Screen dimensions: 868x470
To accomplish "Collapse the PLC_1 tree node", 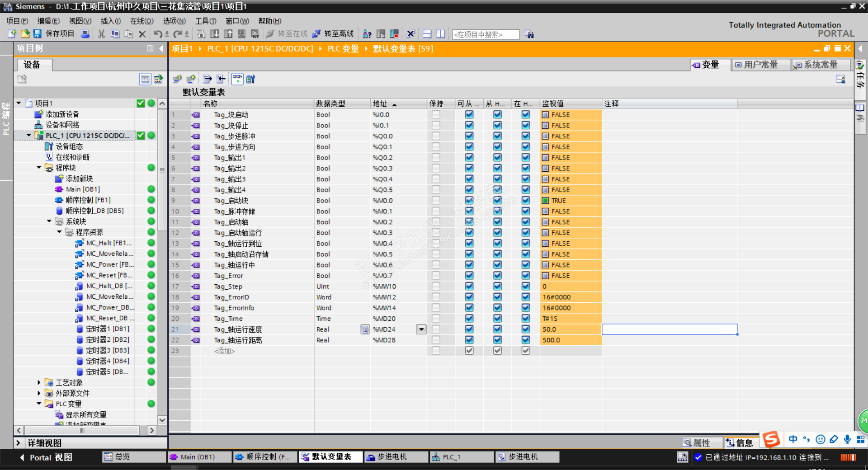I will pos(29,135).
